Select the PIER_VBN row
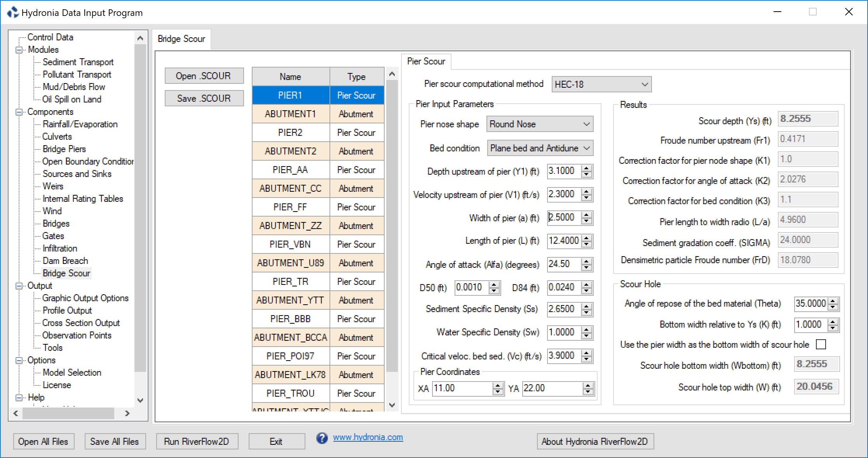 [318, 245]
